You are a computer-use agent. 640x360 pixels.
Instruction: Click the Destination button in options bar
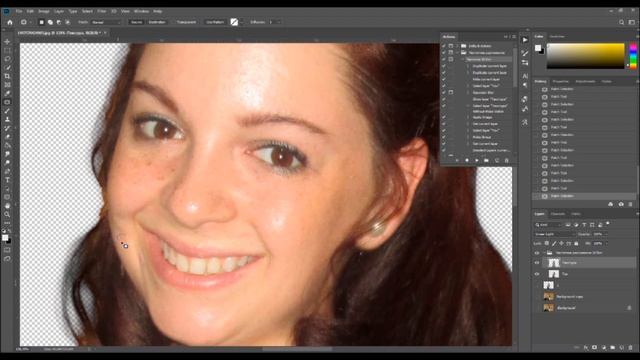[x=157, y=22]
